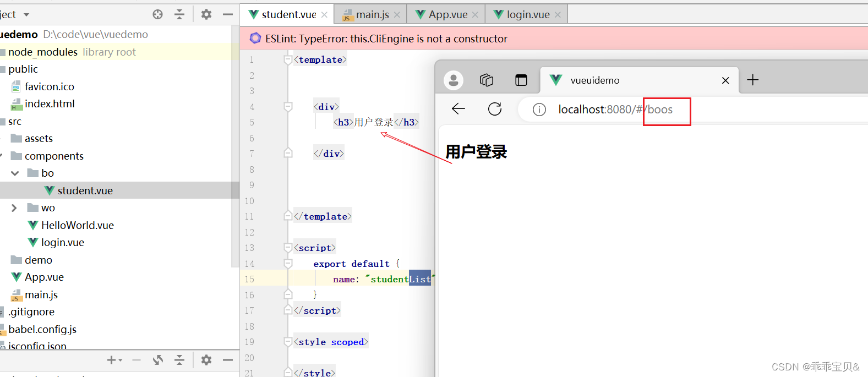Close the vueuidemo browser tab

(725, 80)
